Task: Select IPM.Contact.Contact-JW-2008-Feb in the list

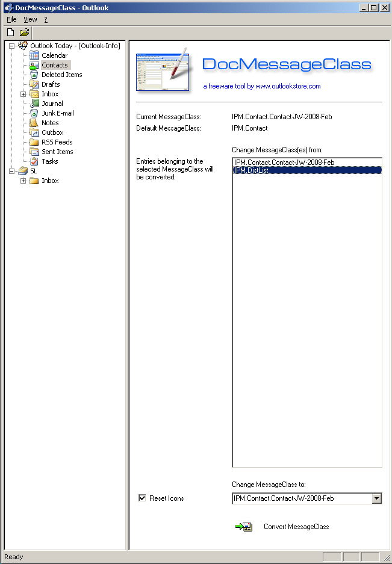Action: (307, 163)
